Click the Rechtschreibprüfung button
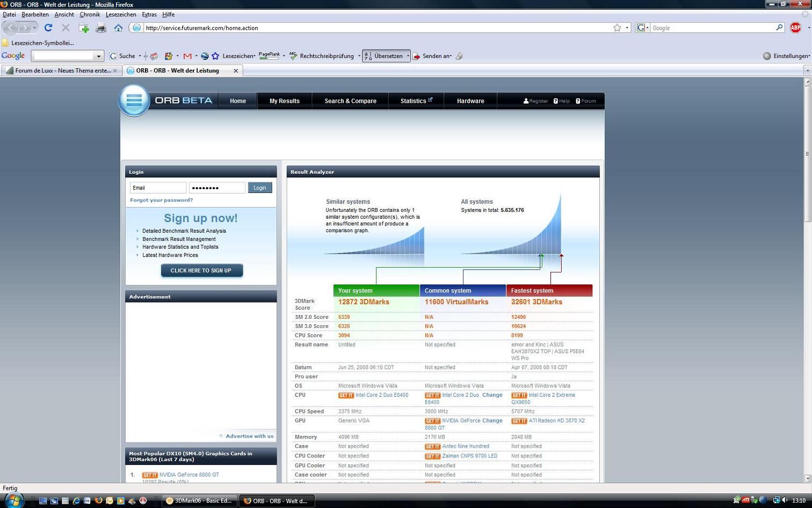 pos(322,56)
